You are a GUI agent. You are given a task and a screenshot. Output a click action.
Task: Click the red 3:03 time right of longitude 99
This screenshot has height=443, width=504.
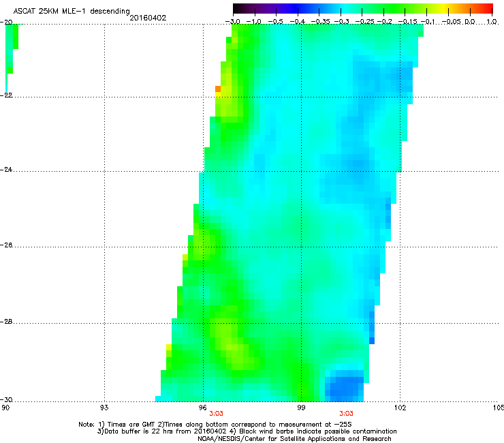346,414
